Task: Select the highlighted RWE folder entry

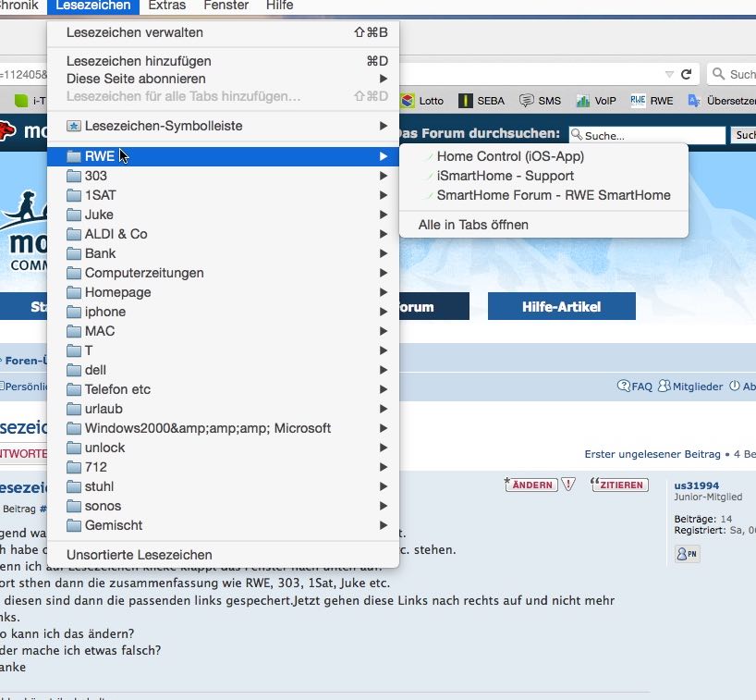Action: pos(223,156)
